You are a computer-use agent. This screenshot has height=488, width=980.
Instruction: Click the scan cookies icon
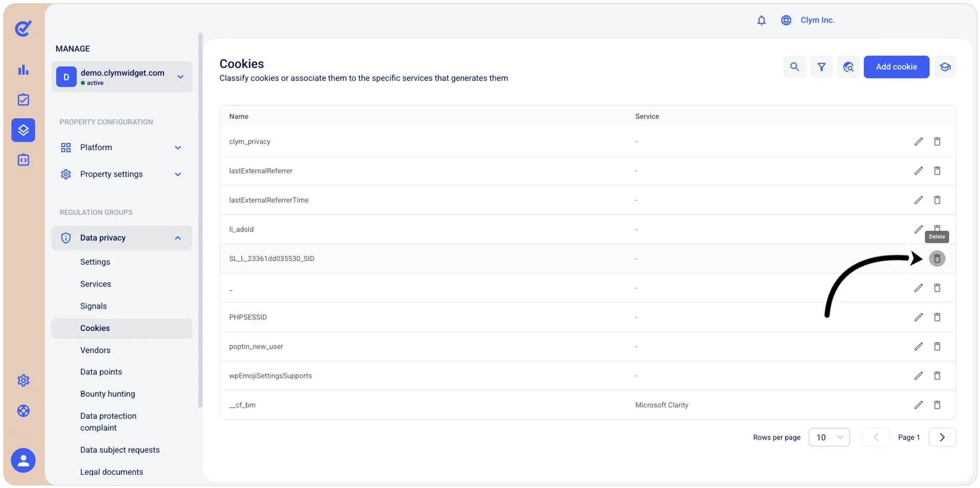click(x=848, y=67)
